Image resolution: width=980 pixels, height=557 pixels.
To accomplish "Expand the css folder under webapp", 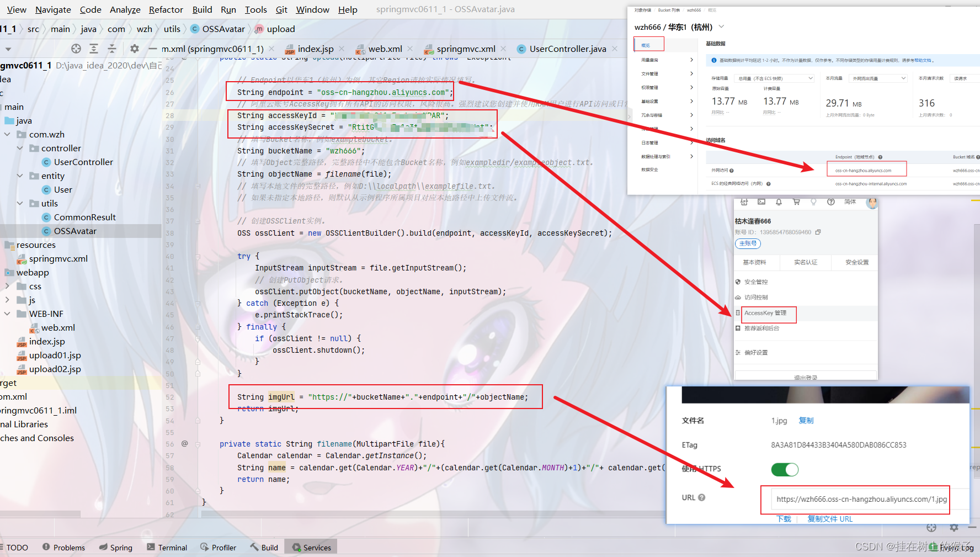I will [x=7, y=286].
